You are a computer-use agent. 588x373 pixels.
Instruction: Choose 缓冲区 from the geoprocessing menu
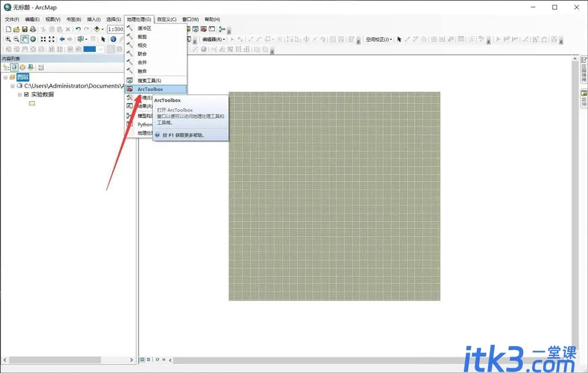pos(156,28)
